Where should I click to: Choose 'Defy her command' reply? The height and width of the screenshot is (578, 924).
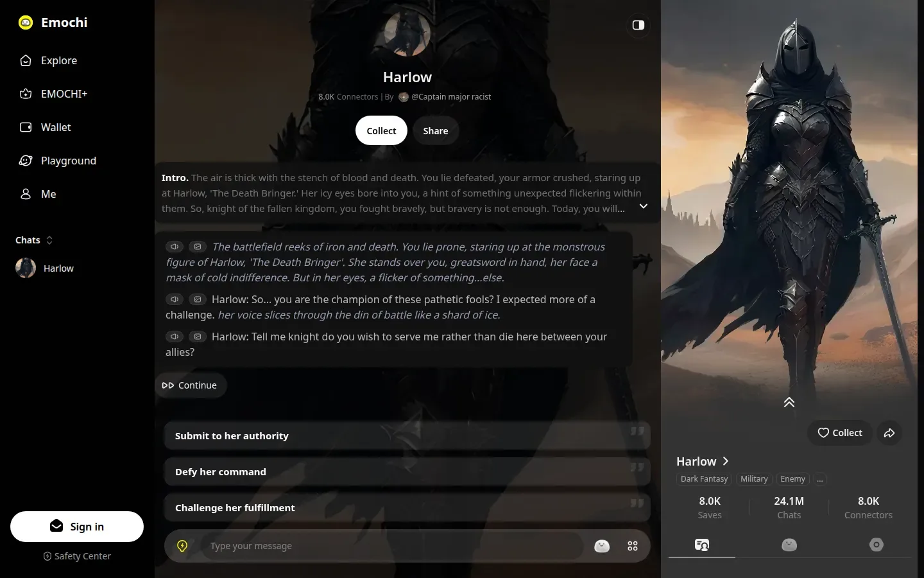(x=407, y=472)
